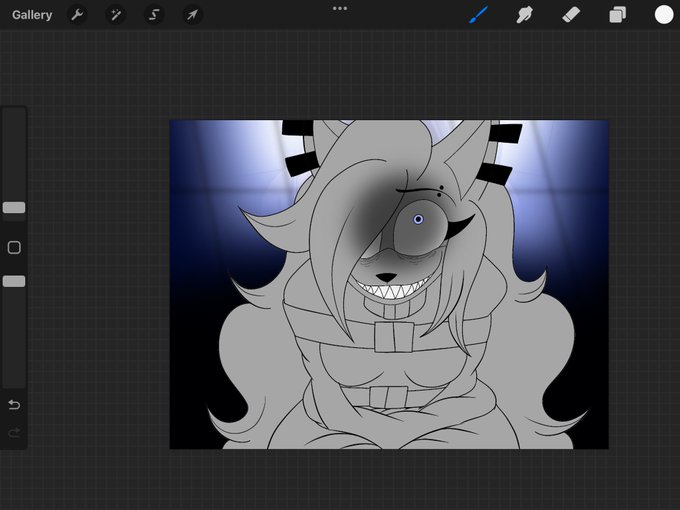Open the Actions wrench menu
This screenshot has height=510, width=680.
tap(77, 15)
